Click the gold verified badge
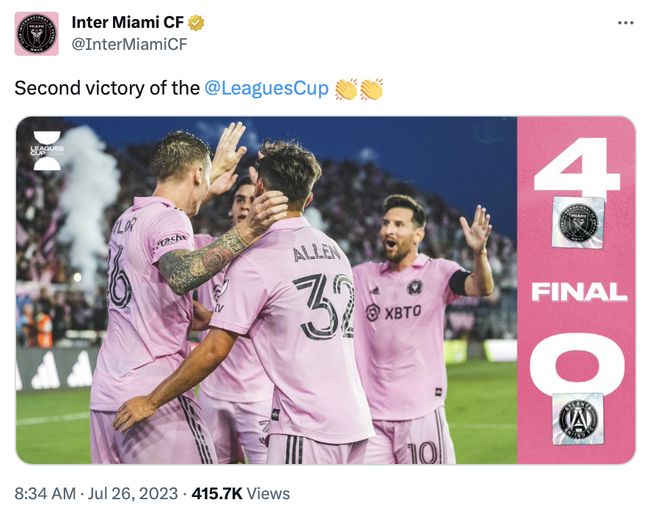The width and height of the screenshot is (650, 519). click(196, 23)
